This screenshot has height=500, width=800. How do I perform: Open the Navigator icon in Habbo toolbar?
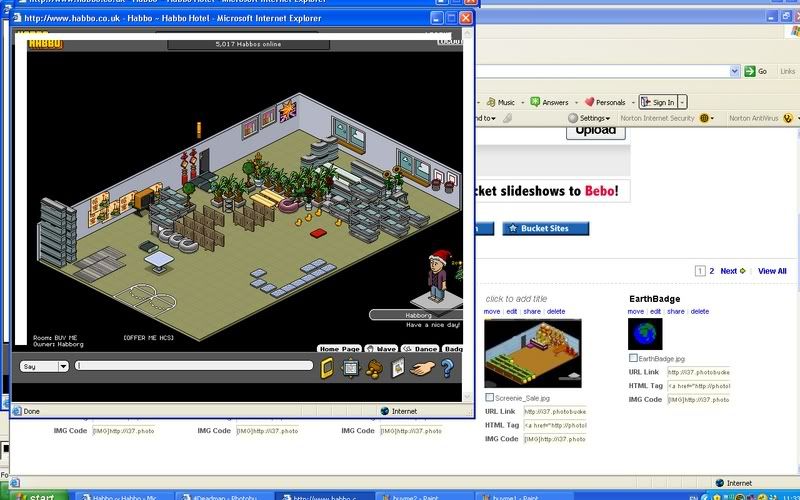(350, 368)
